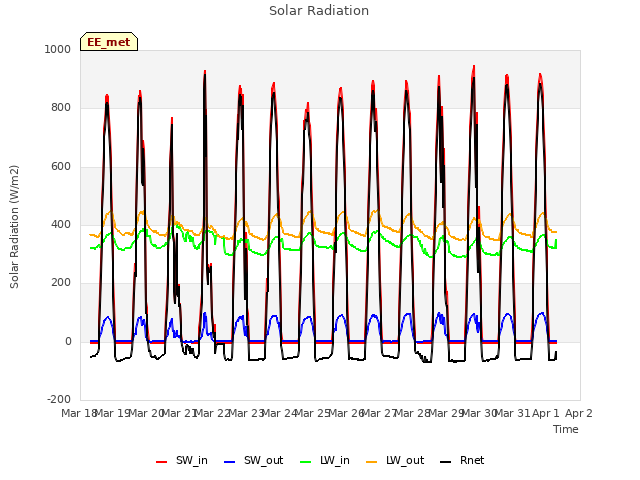Image resolution: width=640 pixels, height=480 pixels.
Task: Select the SW_out legend label
Action: coord(264,460)
